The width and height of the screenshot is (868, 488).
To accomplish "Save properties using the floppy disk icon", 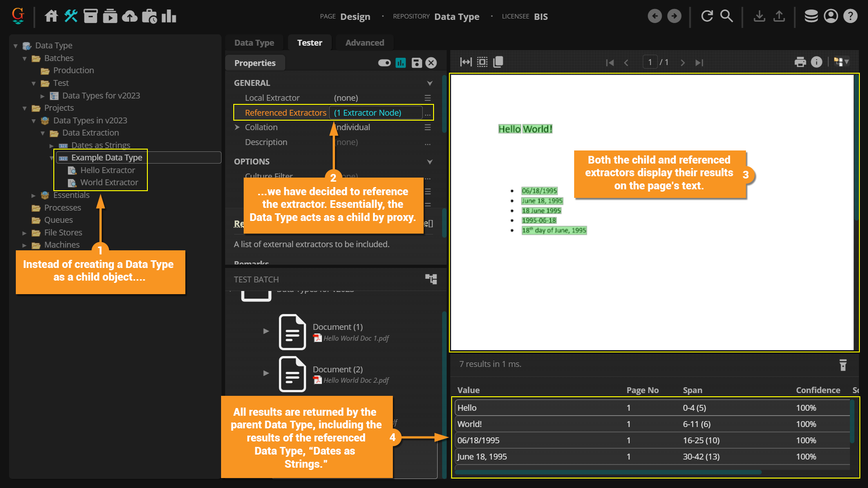I will coord(417,63).
